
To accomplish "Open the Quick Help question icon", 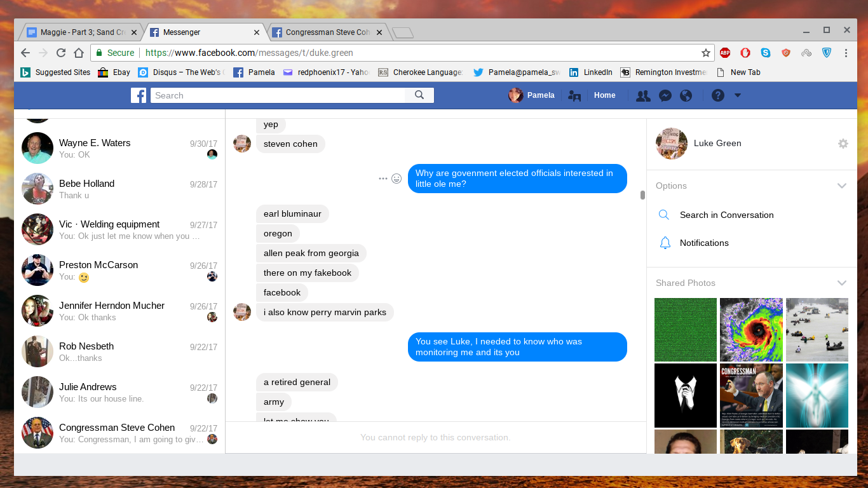I will pyautogui.click(x=718, y=95).
